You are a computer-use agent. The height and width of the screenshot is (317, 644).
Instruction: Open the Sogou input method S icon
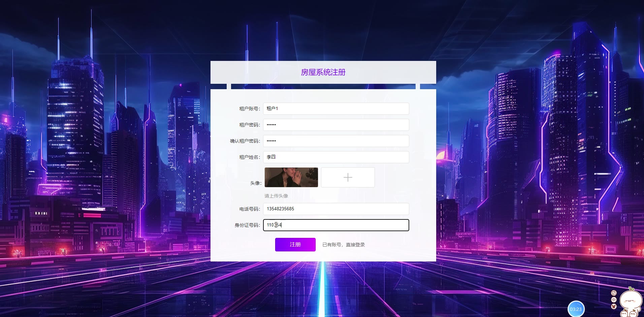(x=614, y=293)
